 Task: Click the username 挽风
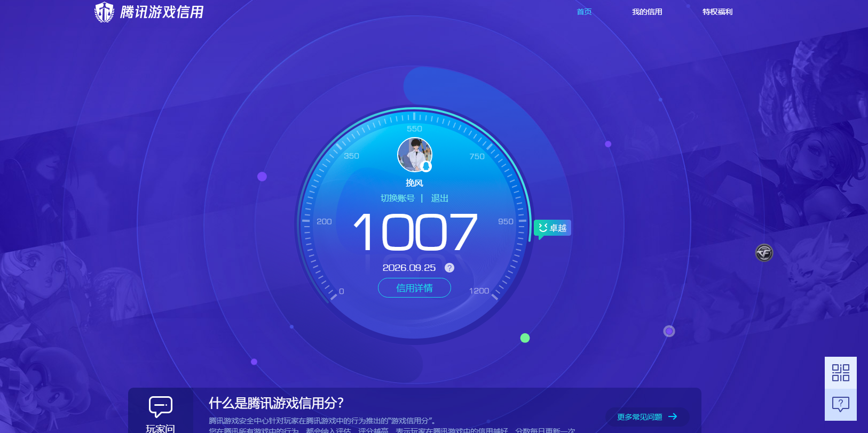point(414,183)
